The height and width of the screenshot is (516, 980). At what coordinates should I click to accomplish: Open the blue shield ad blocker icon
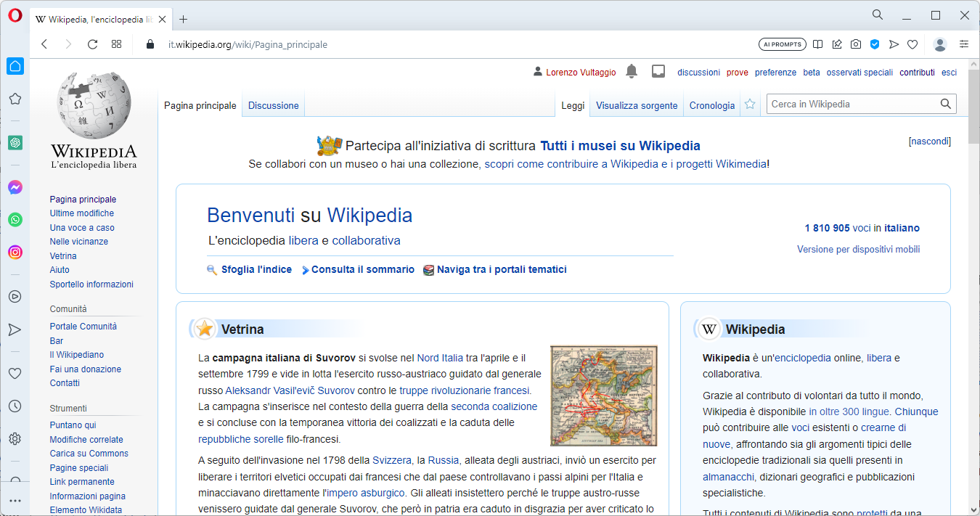(x=875, y=44)
